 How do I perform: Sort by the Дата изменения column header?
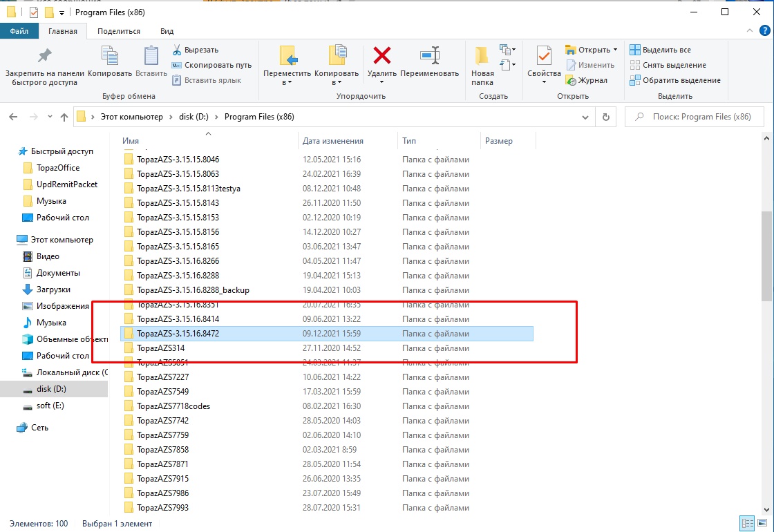348,141
